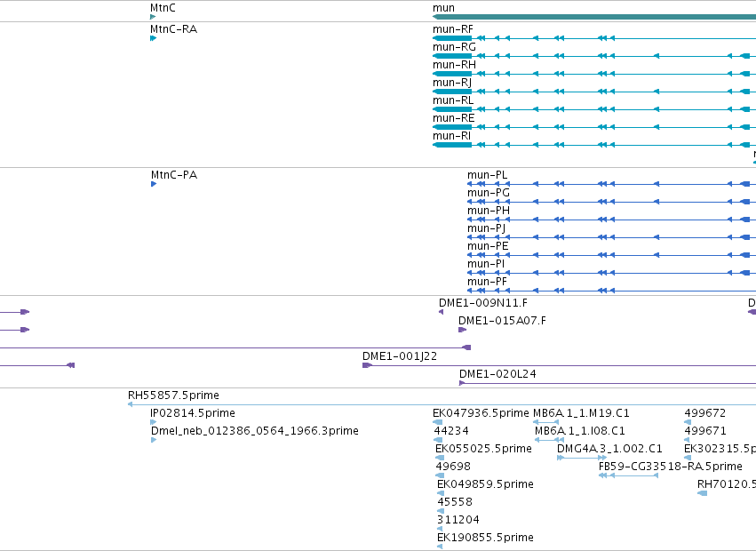
Task: Click the mun gene teal bar
Action: tap(594, 17)
